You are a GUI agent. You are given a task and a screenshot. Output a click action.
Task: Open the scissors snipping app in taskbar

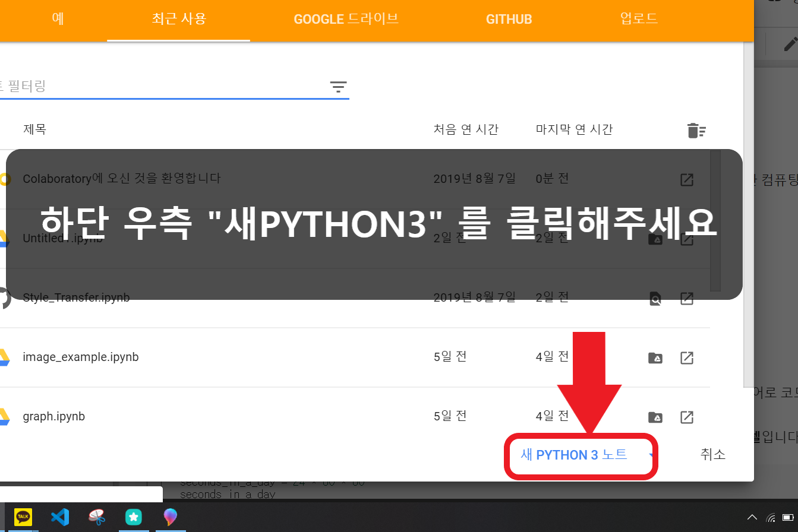pos(96,517)
